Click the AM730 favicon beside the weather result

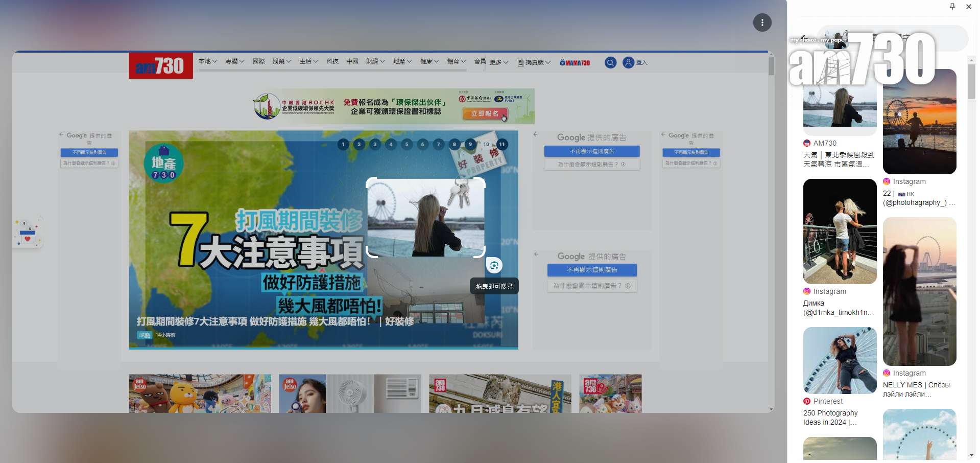click(x=807, y=143)
